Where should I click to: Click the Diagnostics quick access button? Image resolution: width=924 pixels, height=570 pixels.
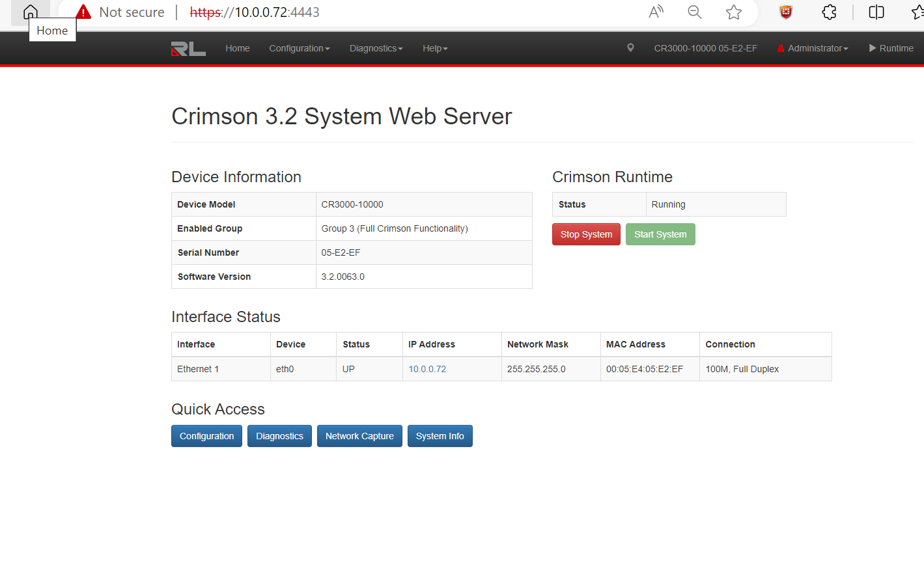click(x=279, y=436)
